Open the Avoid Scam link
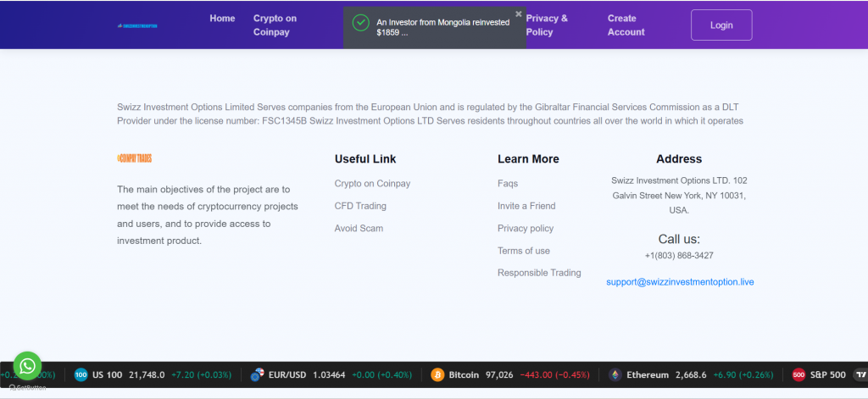The height and width of the screenshot is (399, 868). tap(359, 228)
